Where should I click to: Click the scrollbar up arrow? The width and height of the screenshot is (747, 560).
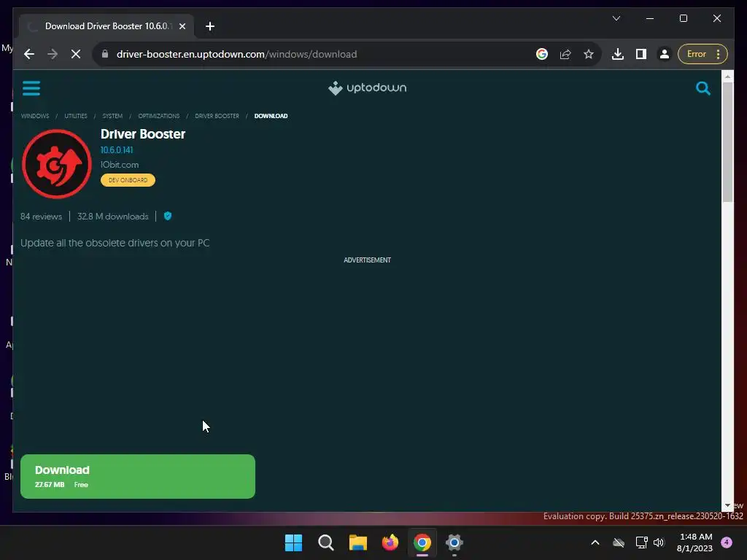coord(727,76)
